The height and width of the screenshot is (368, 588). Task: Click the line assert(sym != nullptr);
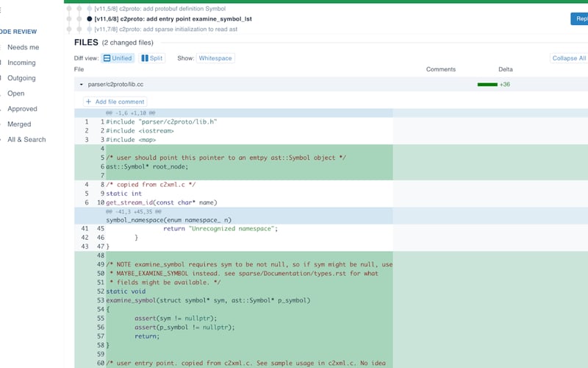[176, 319]
